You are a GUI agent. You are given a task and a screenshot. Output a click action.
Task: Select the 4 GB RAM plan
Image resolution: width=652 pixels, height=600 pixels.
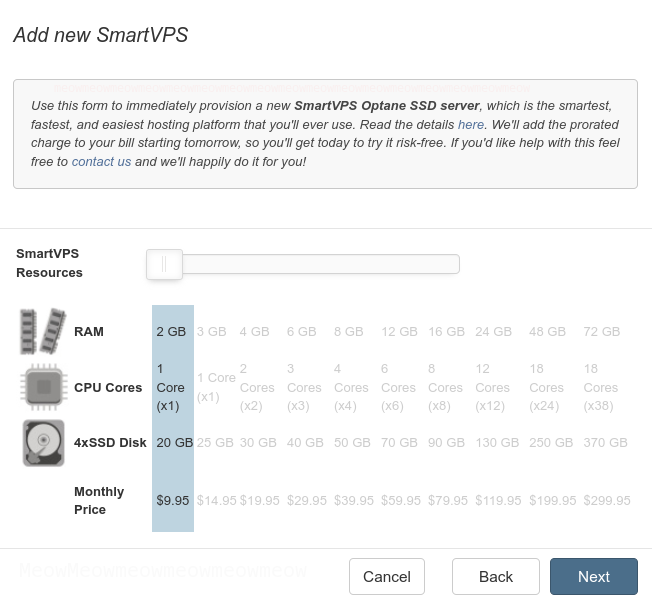[254, 331]
